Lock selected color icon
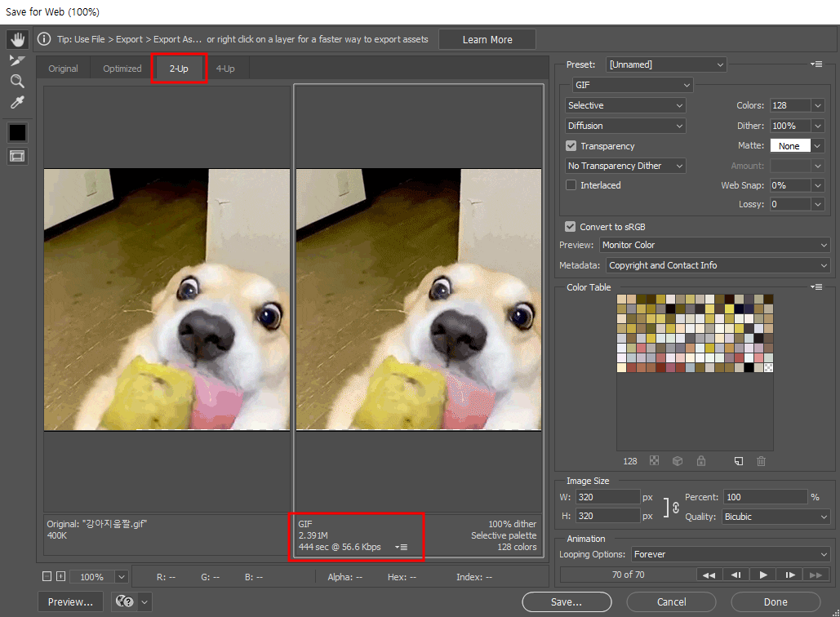The height and width of the screenshot is (617, 840). pos(701,460)
